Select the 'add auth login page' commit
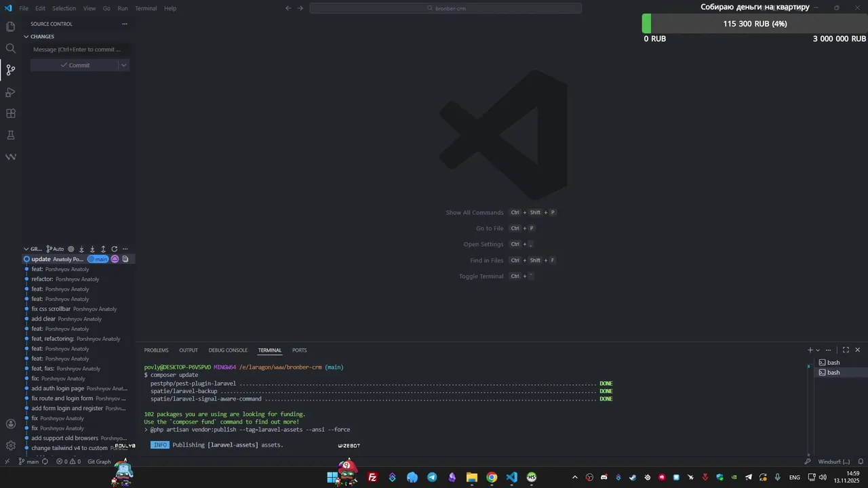Image resolution: width=868 pixels, height=488 pixels. pos(79,388)
